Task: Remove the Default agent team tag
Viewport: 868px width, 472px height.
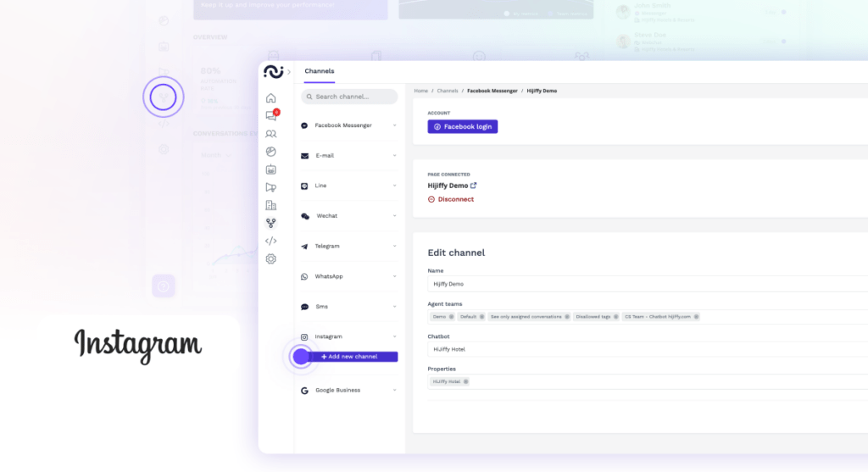Action: (481, 317)
